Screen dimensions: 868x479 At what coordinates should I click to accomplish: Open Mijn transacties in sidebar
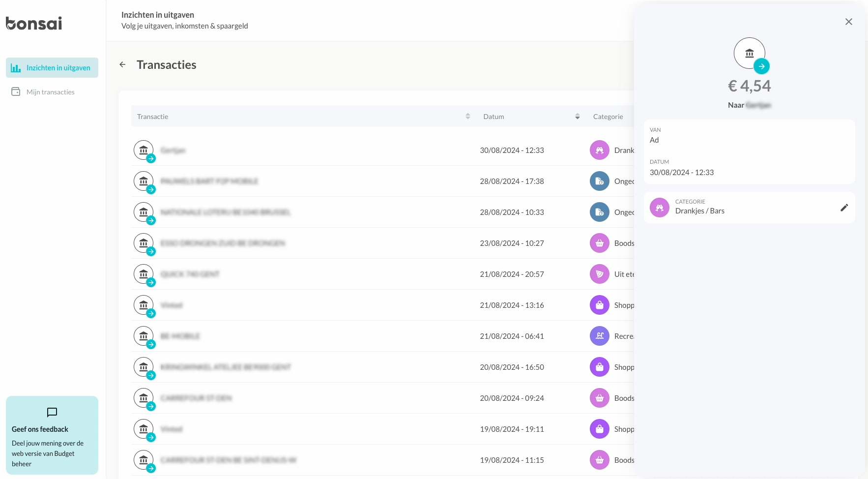click(x=43, y=92)
